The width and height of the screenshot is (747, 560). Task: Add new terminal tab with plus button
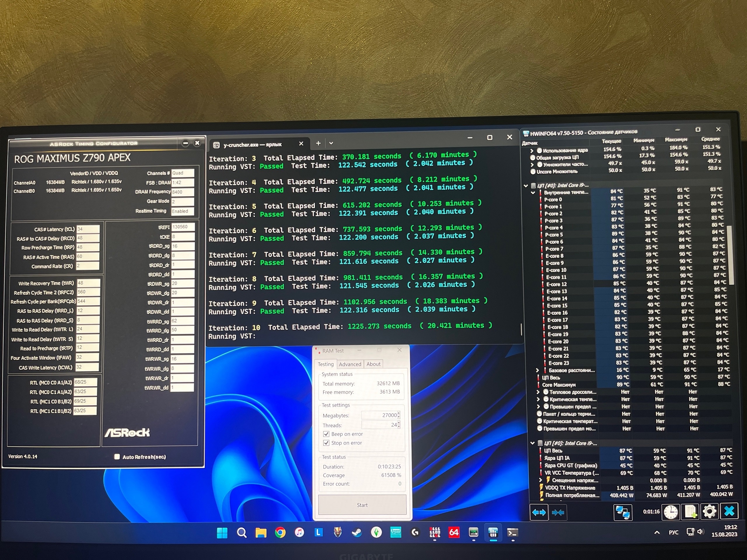tap(318, 143)
